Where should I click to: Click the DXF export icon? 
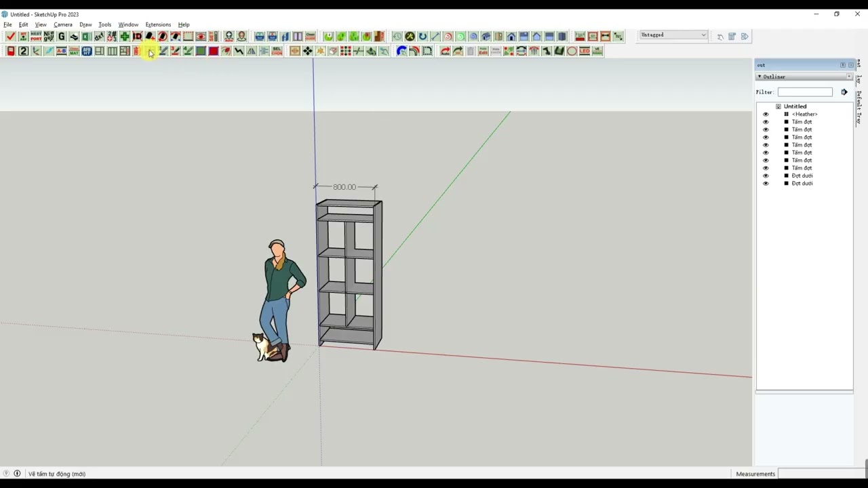(x=99, y=36)
